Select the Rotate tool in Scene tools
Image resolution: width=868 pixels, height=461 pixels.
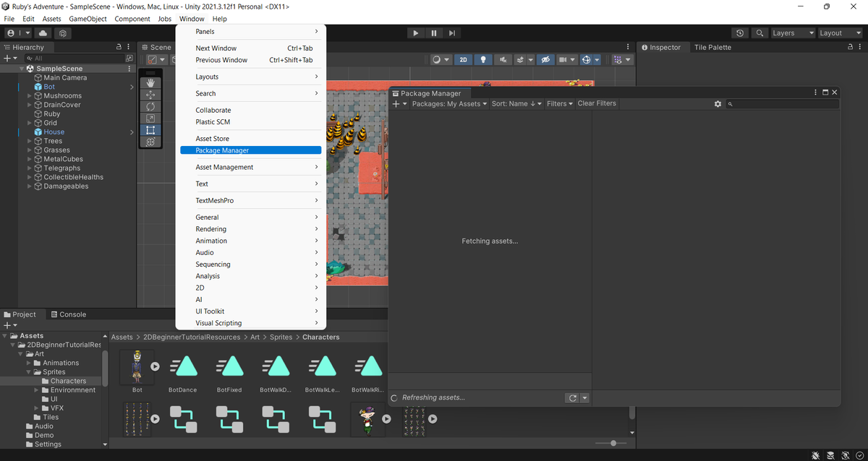pyautogui.click(x=150, y=106)
